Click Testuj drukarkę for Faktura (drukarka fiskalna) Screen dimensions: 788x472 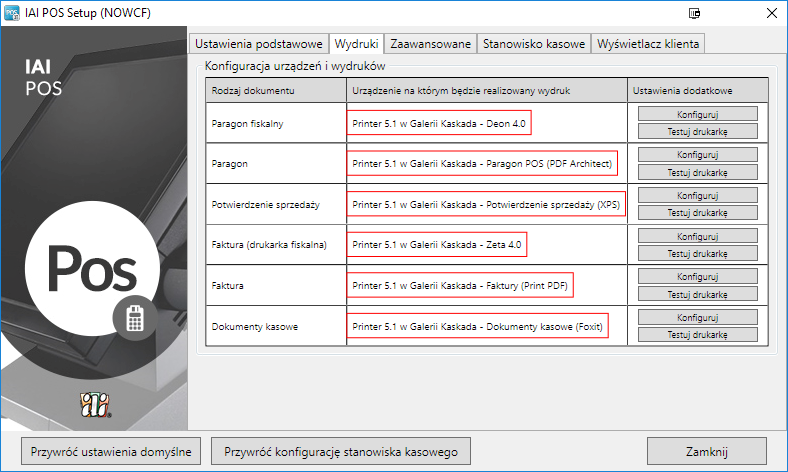coord(698,253)
